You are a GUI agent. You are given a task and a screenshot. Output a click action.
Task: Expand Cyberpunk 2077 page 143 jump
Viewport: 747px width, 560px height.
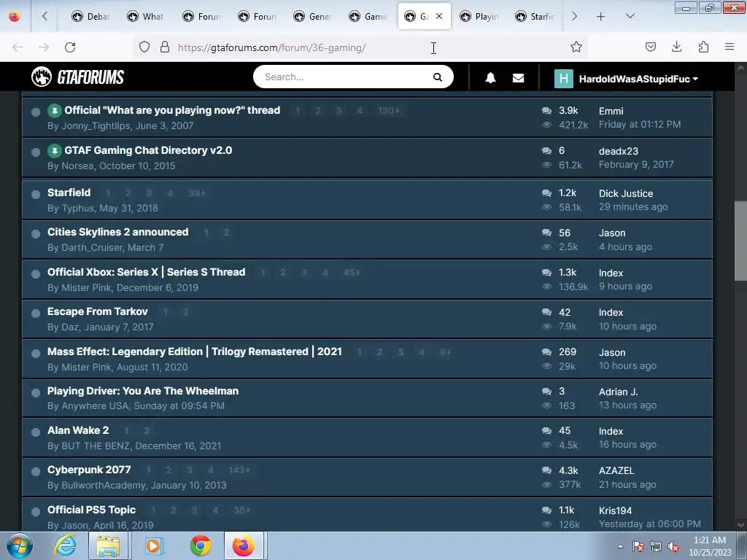pyautogui.click(x=239, y=470)
